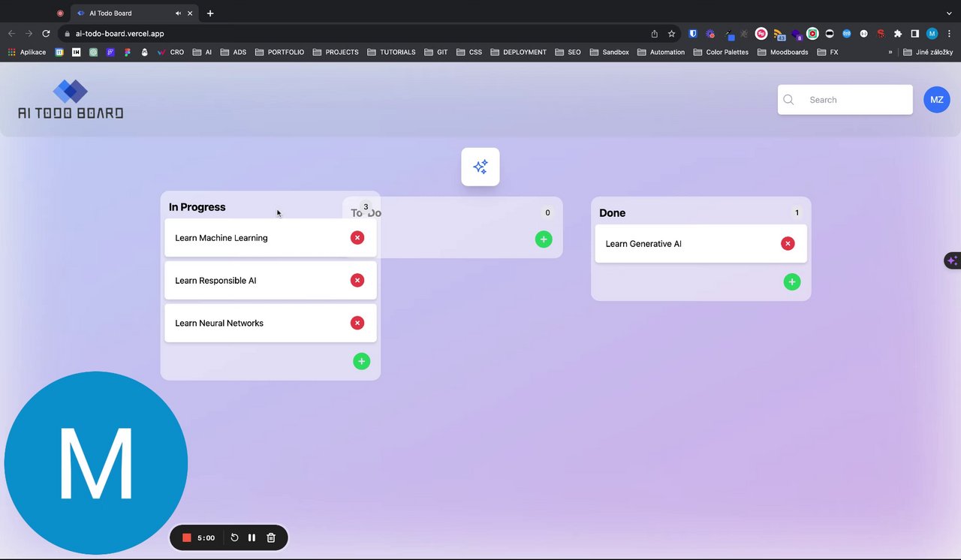Open the color picker eyedropper extension
Viewport: 961px width, 560px height.
pyautogui.click(x=730, y=34)
